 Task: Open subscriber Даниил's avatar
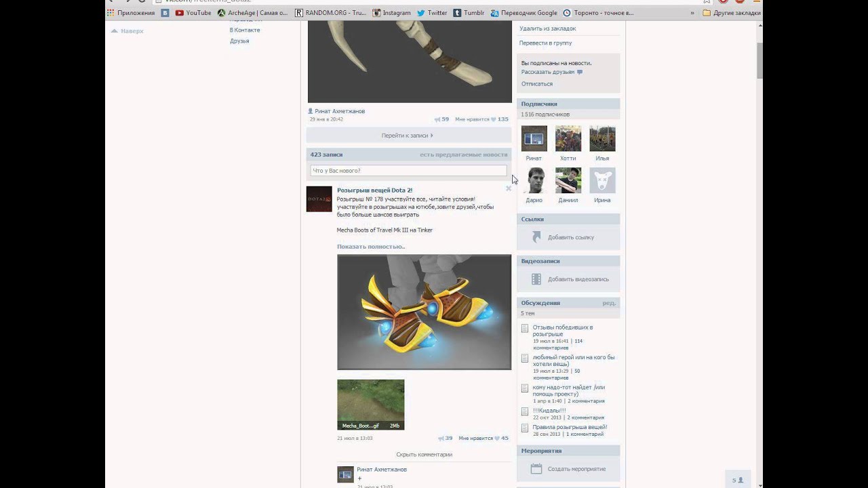[568, 180]
